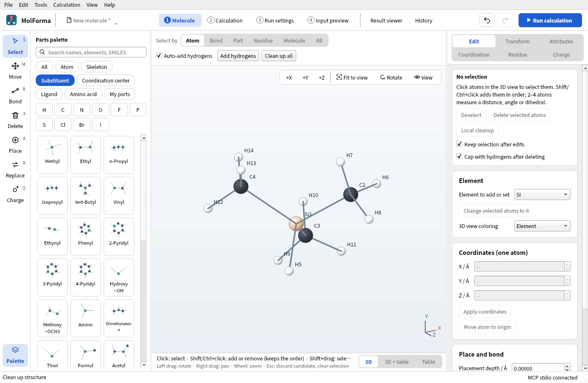Viewport: 588px width, 383px height.
Task: Choose the Amino substituent
Action: coord(86,318)
